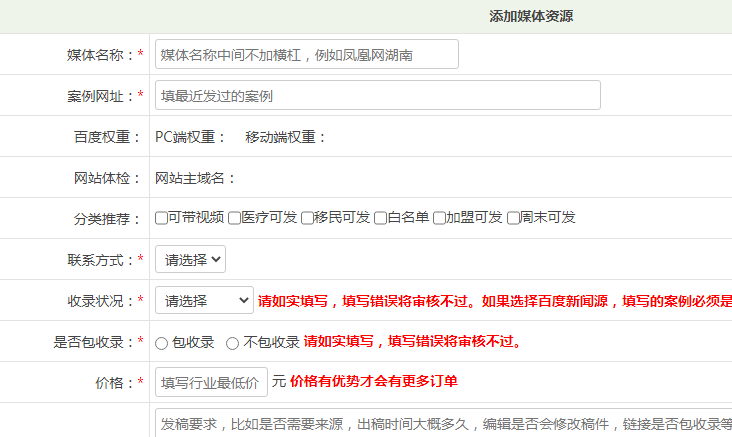Enable the 医疗可发 checkbox

235,218
